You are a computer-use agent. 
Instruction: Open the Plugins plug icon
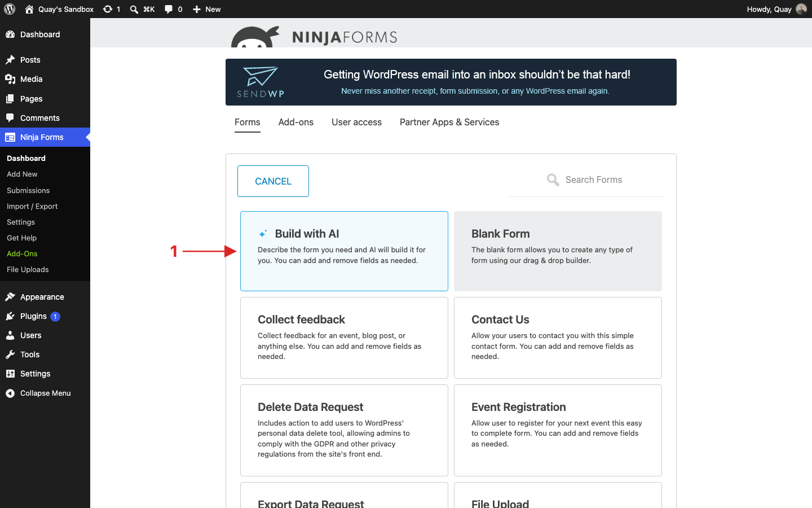pyautogui.click(x=10, y=316)
